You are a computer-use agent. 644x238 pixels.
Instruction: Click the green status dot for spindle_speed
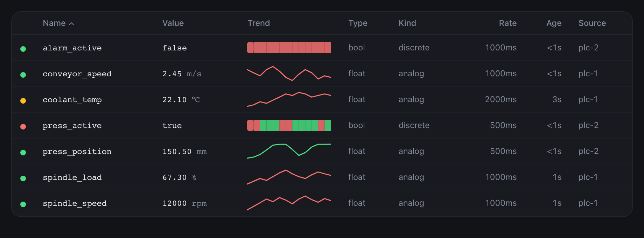click(x=23, y=204)
